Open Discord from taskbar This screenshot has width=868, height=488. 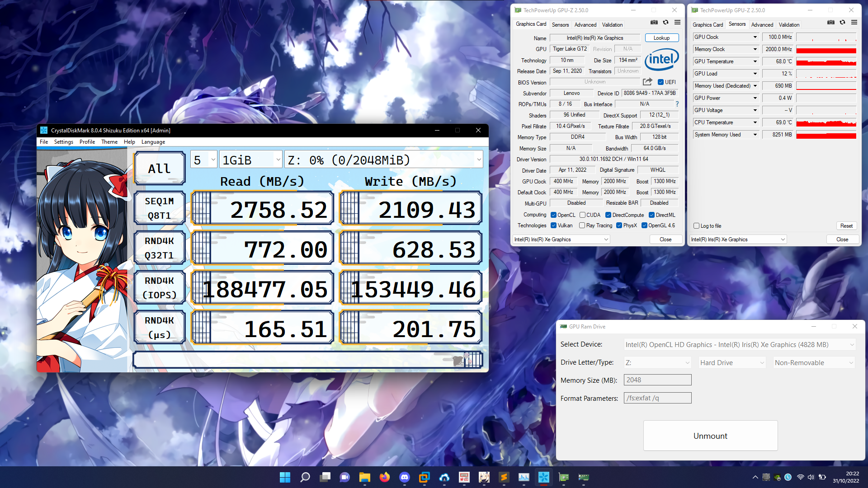(405, 477)
